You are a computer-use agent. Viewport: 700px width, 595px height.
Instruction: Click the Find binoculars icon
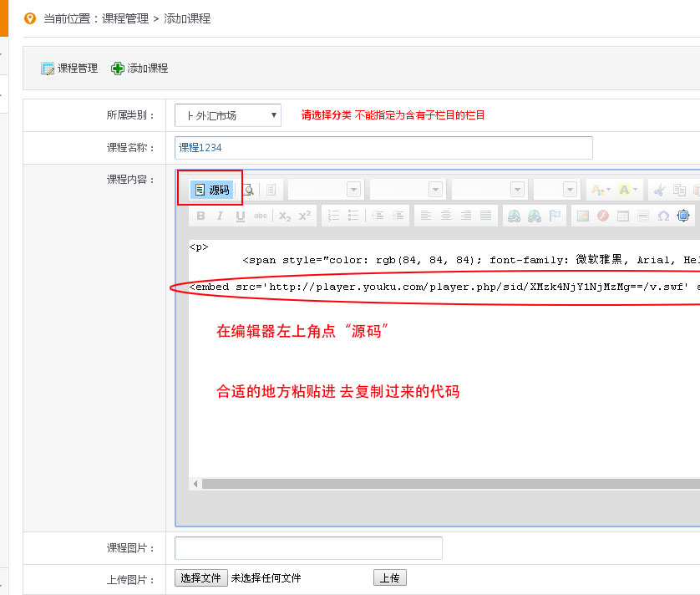pyautogui.click(x=514, y=216)
